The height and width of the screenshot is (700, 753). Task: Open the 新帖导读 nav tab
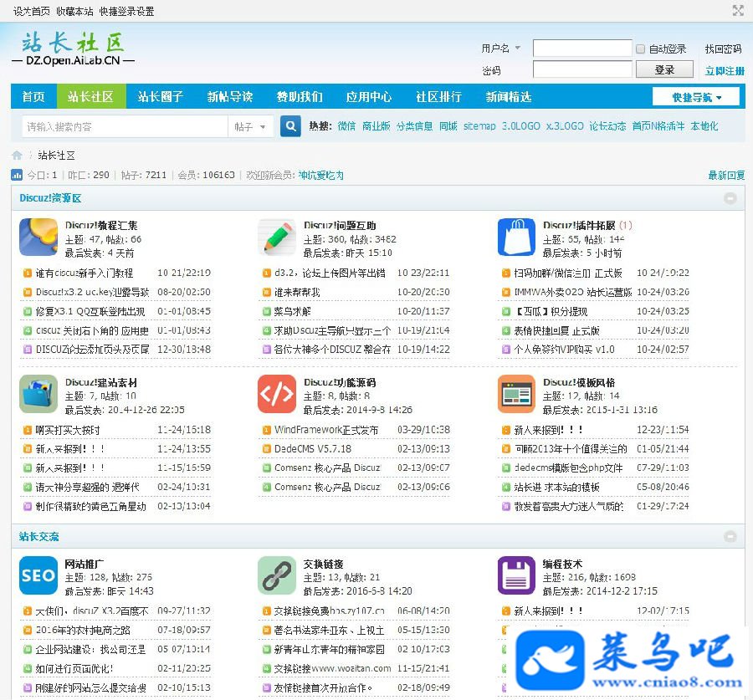230,96
